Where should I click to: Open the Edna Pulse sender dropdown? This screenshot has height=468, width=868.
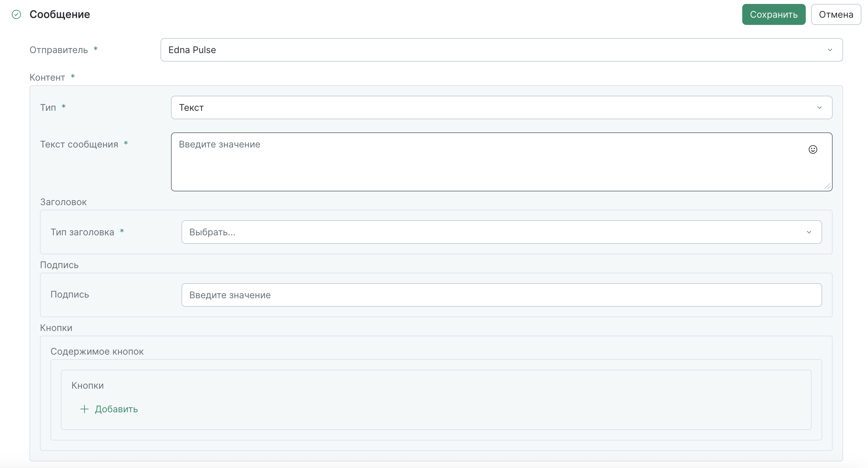coord(472,50)
